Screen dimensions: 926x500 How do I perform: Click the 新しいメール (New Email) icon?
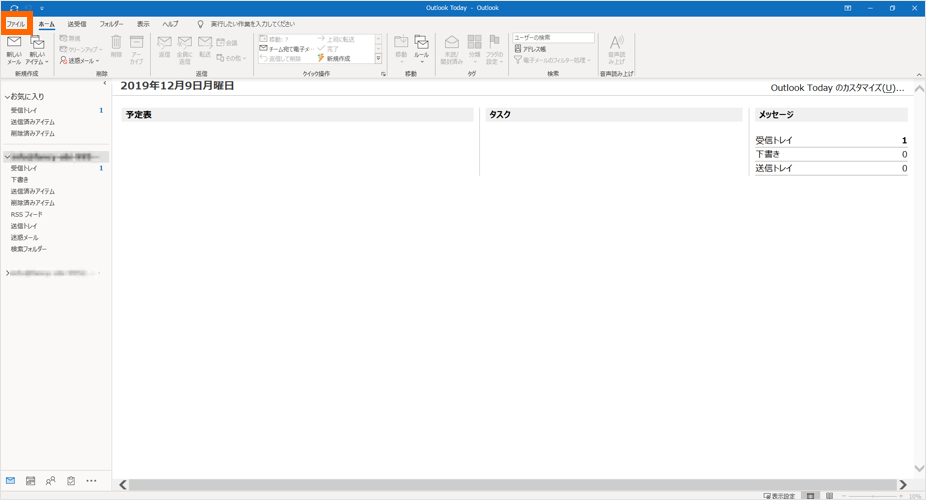[x=14, y=48]
